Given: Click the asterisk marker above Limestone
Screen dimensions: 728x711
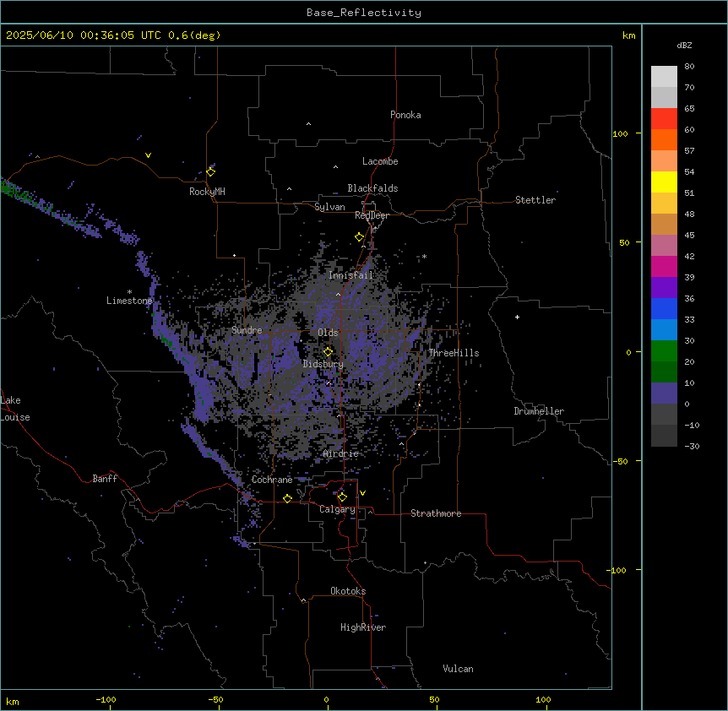Looking at the screenshot, I should [x=129, y=292].
